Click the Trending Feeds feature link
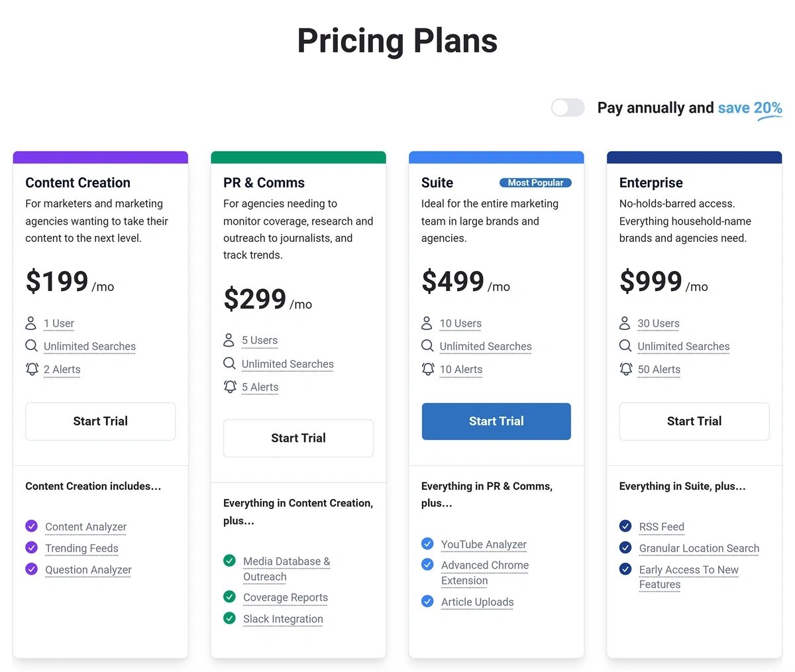This screenshot has height=672, width=795. pyautogui.click(x=81, y=548)
